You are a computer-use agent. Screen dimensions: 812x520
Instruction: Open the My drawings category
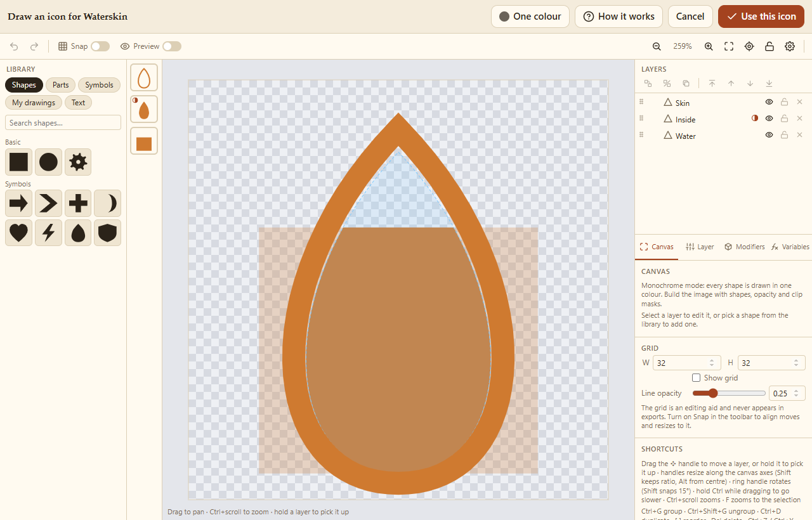pyautogui.click(x=34, y=103)
